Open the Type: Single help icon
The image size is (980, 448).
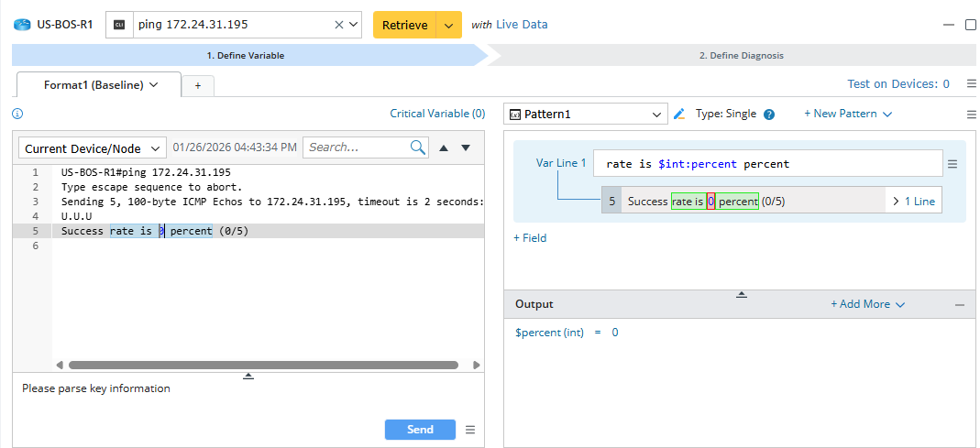pos(769,115)
